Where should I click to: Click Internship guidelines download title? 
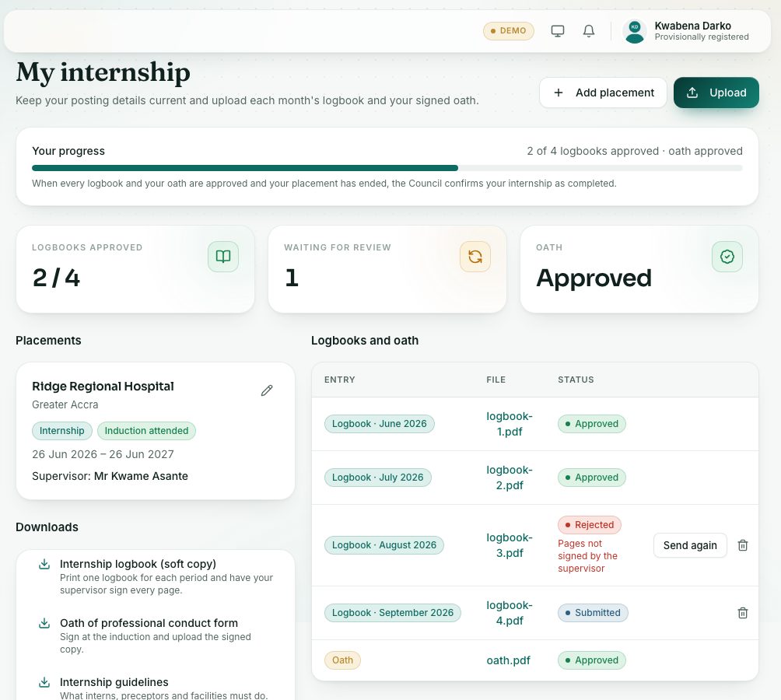click(x=114, y=682)
